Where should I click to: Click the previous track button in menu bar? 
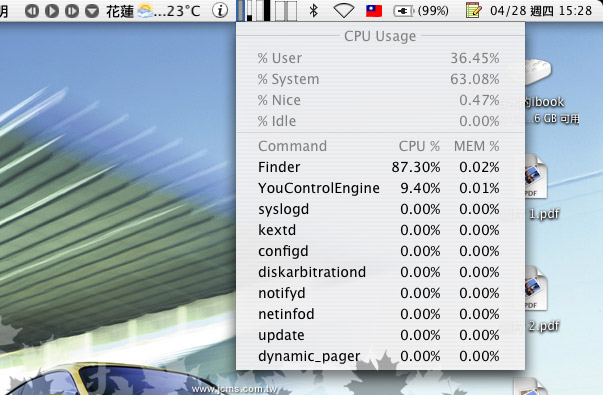coord(32,11)
